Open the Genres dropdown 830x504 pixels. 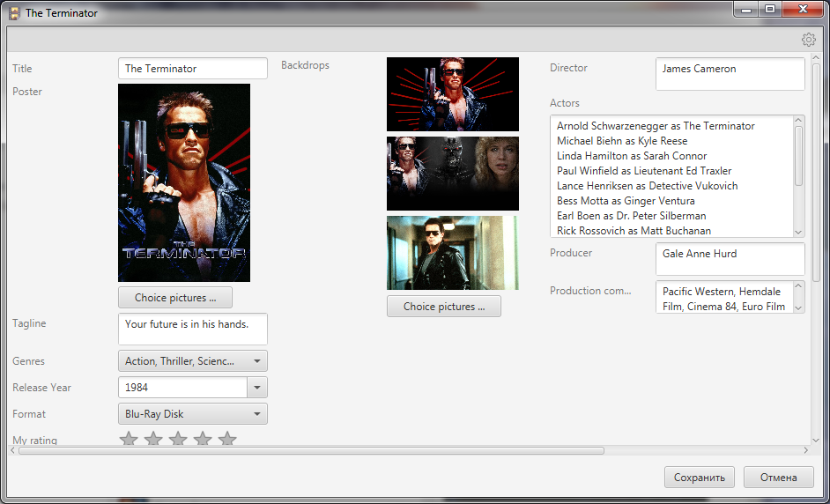click(x=193, y=361)
